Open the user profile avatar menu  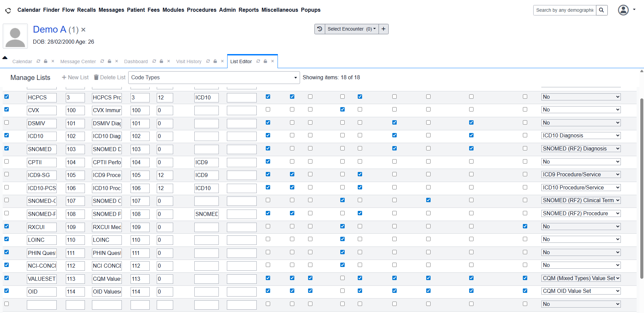[x=623, y=10]
